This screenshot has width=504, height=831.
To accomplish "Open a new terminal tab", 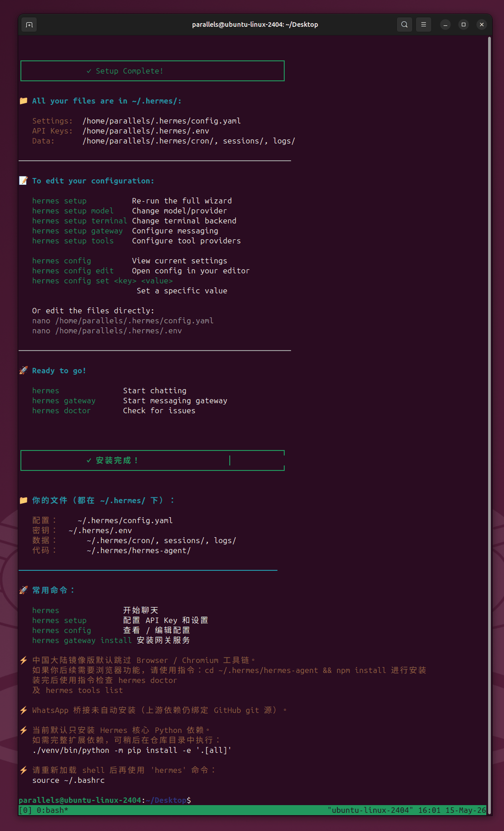I will (29, 25).
